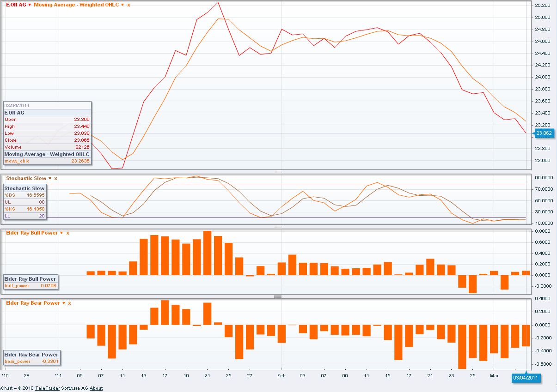Click the blue 03/04/2011 date marker

(x=526, y=378)
